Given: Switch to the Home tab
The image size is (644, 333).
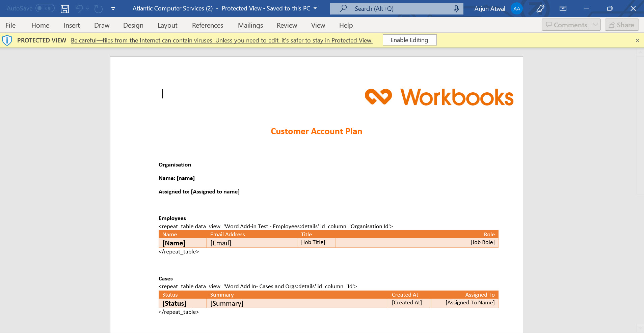Looking at the screenshot, I should (40, 25).
